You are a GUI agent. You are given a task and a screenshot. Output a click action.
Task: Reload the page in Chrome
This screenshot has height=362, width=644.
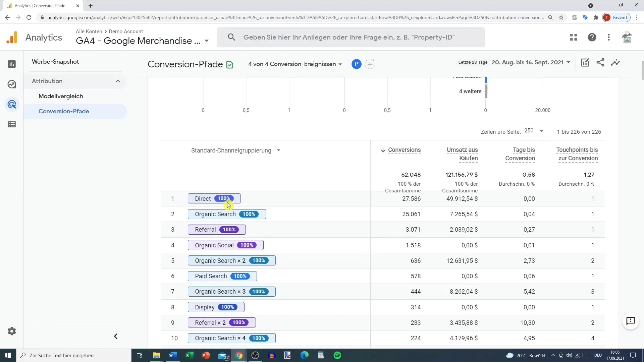point(29,17)
